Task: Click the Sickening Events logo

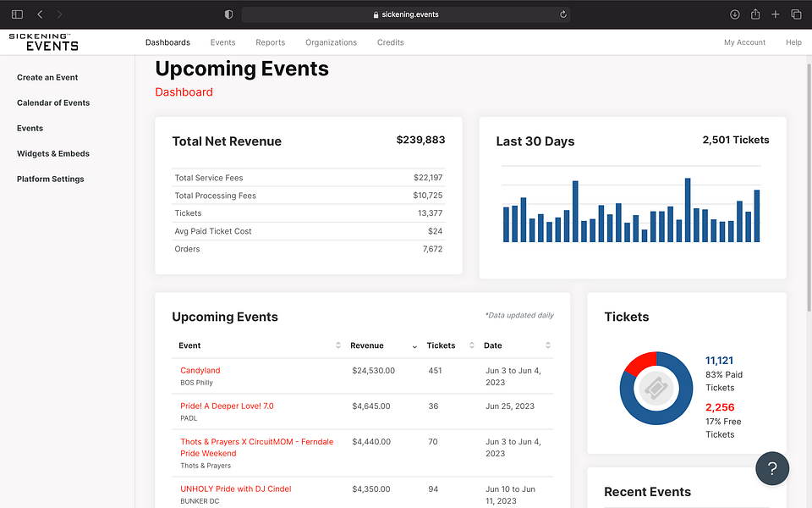Action: (x=43, y=42)
